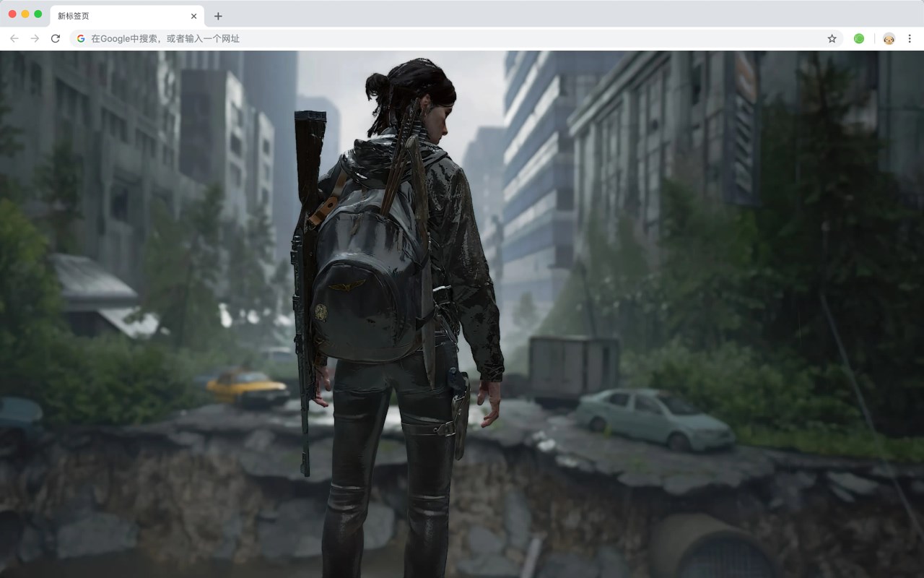Click the green extension icon in the toolbar
The width and height of the screenshot is (924, 578).
tap(859, 38)
